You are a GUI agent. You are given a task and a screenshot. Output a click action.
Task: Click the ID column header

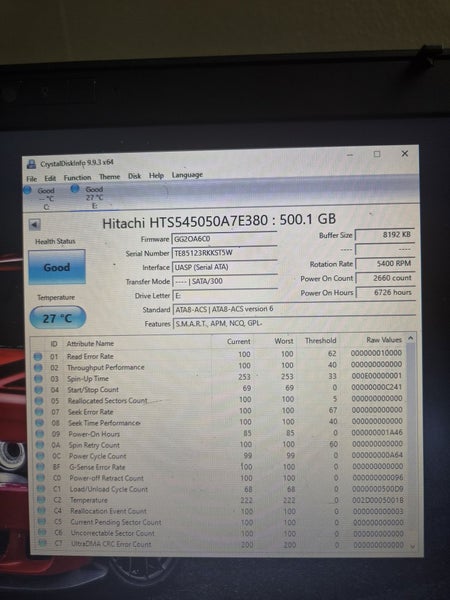click(x=54, y=344)
